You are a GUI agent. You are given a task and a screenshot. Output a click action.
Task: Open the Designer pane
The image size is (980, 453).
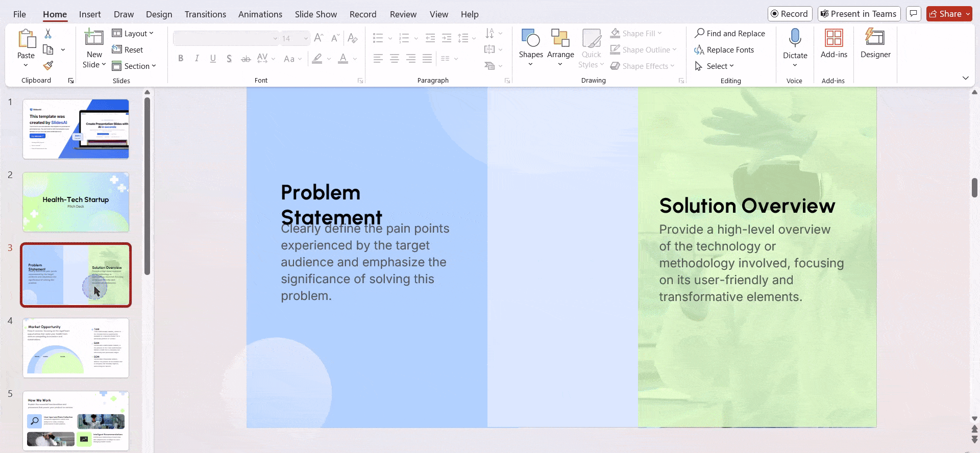(875, 43)
